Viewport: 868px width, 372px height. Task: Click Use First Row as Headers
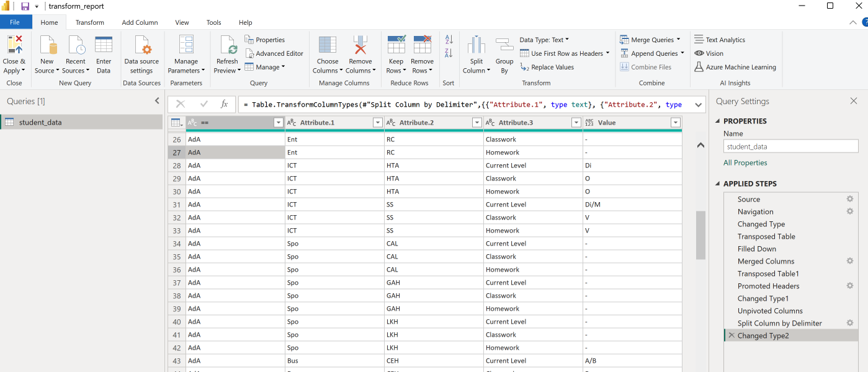pos(565,53)
